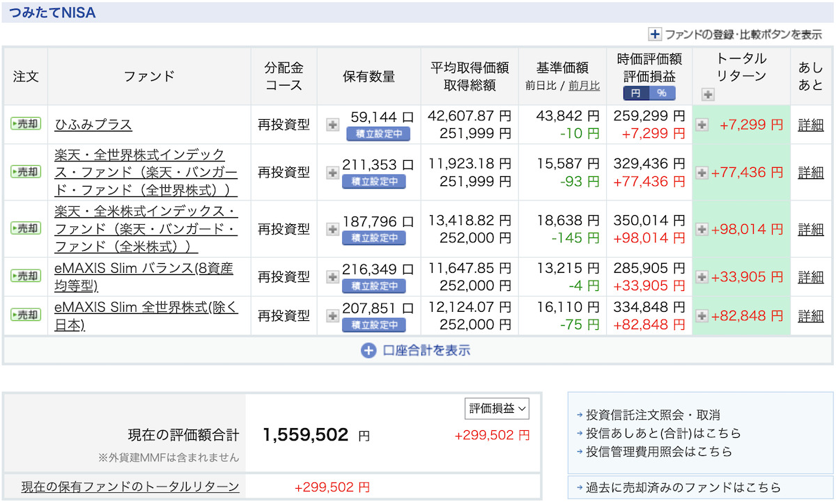Select 前月比 link in 基準価額 header
Image resolution: width=836 pixels, height=504 pixels.
(584, 86)
